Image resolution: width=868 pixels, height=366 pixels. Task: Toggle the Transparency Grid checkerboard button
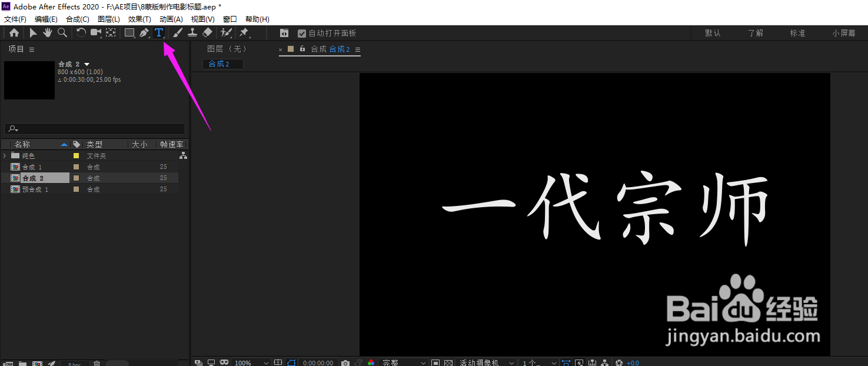coord(448,362)
